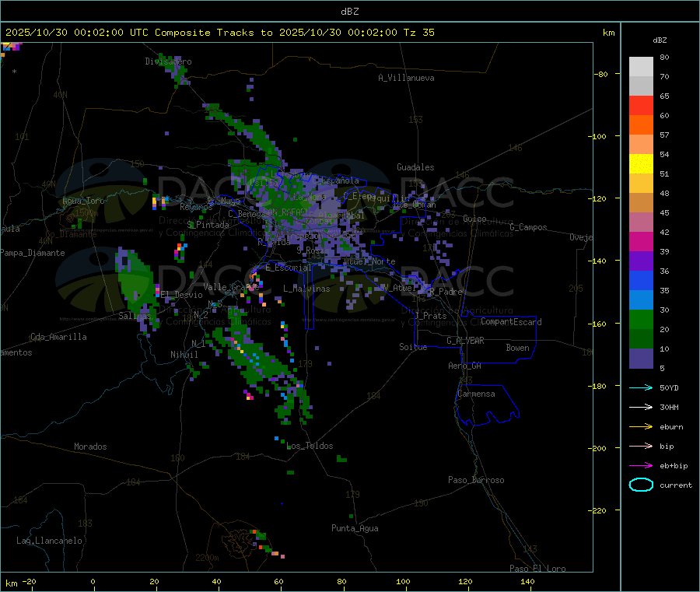Pick the gold 48–51 dBZ swatch
The height and width of the screenshot is (592, 700).
(x=641, y=184)
